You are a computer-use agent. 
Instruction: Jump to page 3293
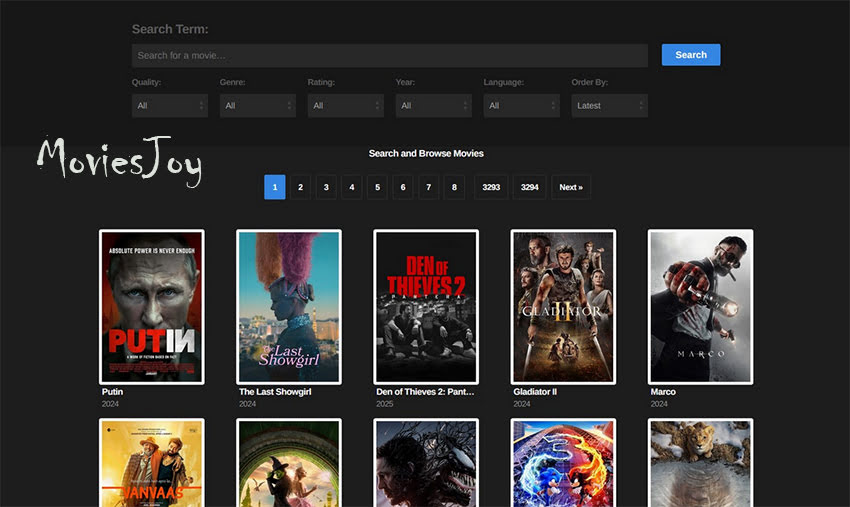[x=491, y=187]
